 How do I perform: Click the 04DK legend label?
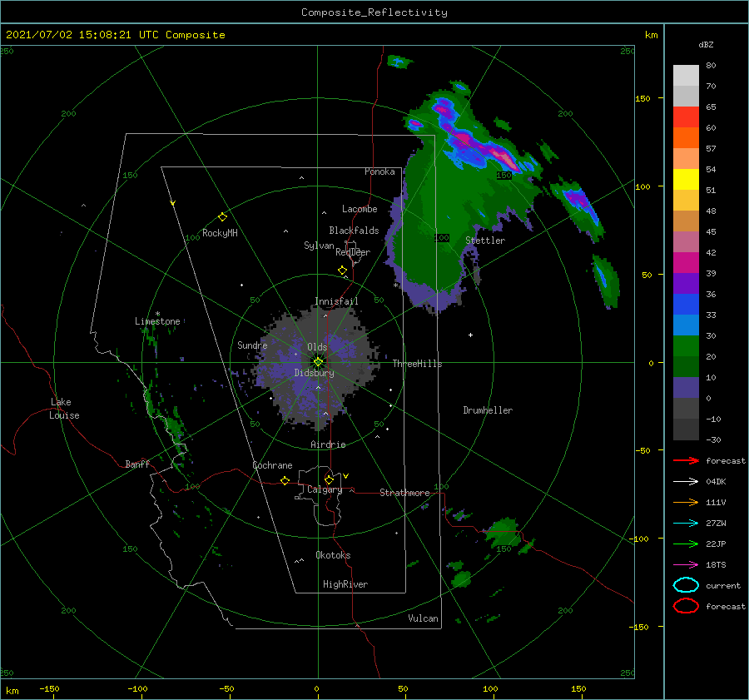[716, 482]
